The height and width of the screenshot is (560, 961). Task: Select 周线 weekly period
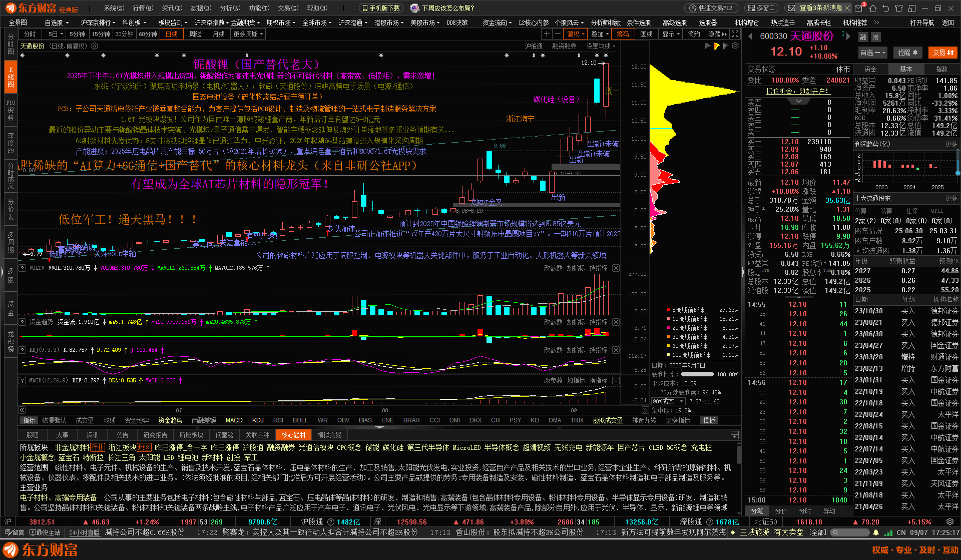[195, 34]
